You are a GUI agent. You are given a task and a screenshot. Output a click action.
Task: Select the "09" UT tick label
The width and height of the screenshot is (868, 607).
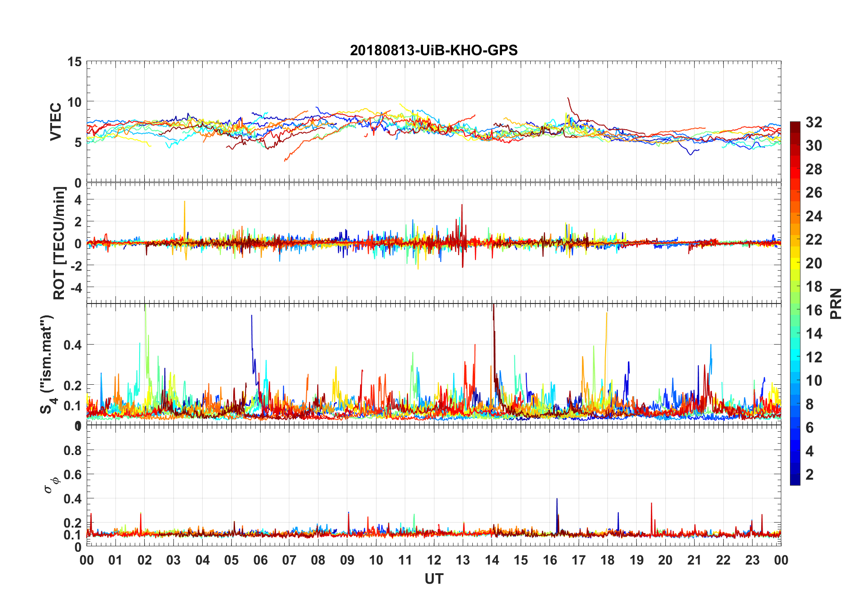pos(347,560)
